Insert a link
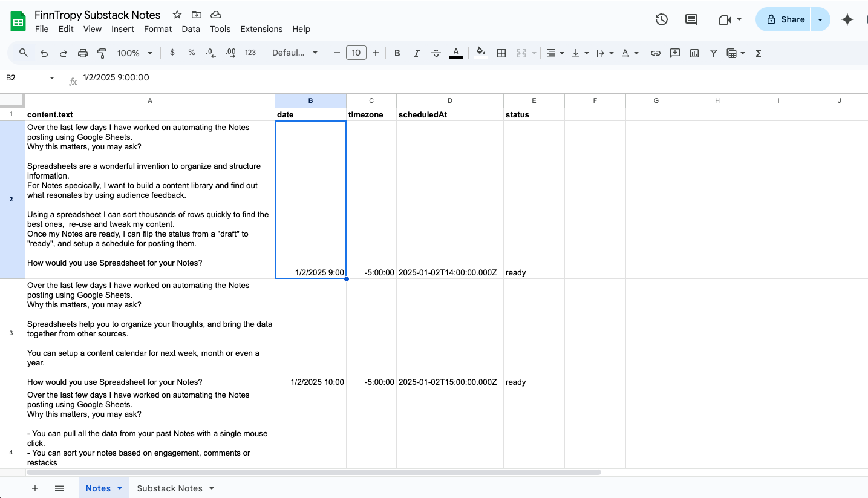 tap(656, 53)
